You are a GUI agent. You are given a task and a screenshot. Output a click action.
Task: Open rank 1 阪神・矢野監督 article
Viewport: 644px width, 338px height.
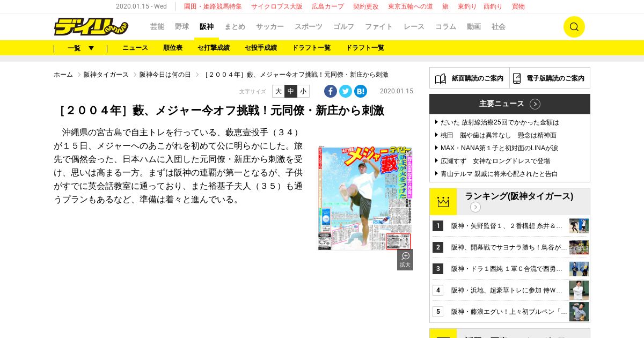coord(507,226)
